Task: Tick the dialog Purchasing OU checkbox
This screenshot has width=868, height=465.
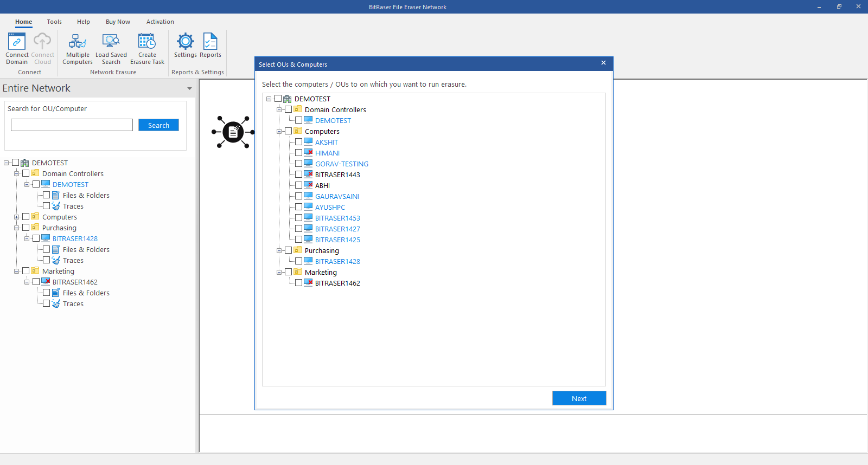Action: click(x=289, y=250)
